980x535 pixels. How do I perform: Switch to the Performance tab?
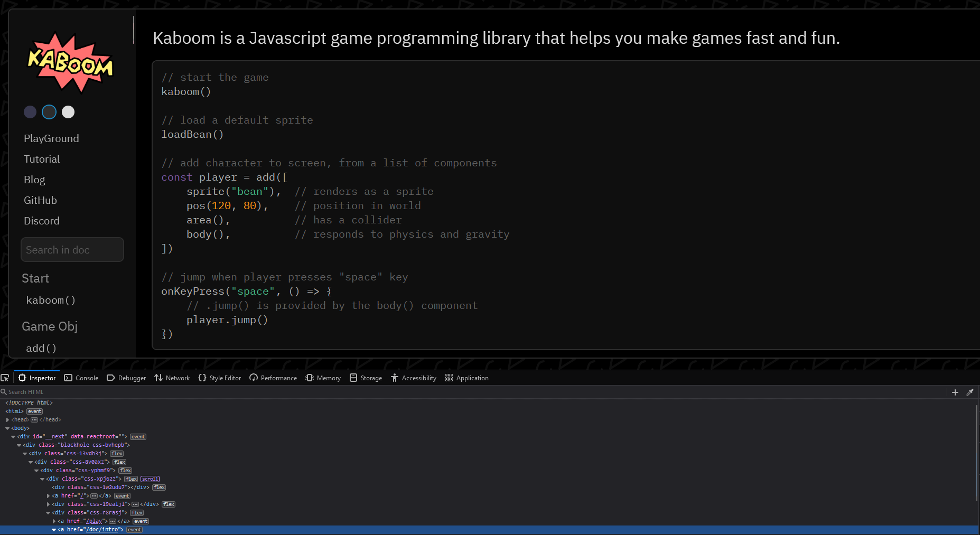click(273, 378)
